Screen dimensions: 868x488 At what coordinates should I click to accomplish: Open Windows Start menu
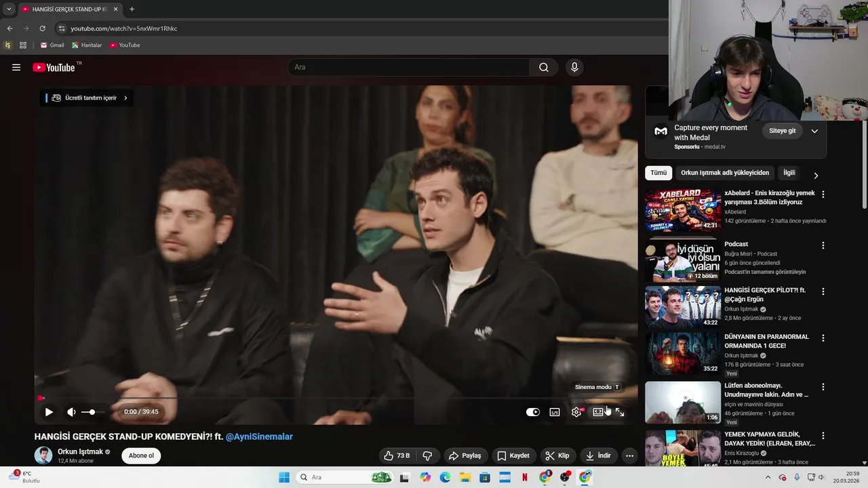284,477
